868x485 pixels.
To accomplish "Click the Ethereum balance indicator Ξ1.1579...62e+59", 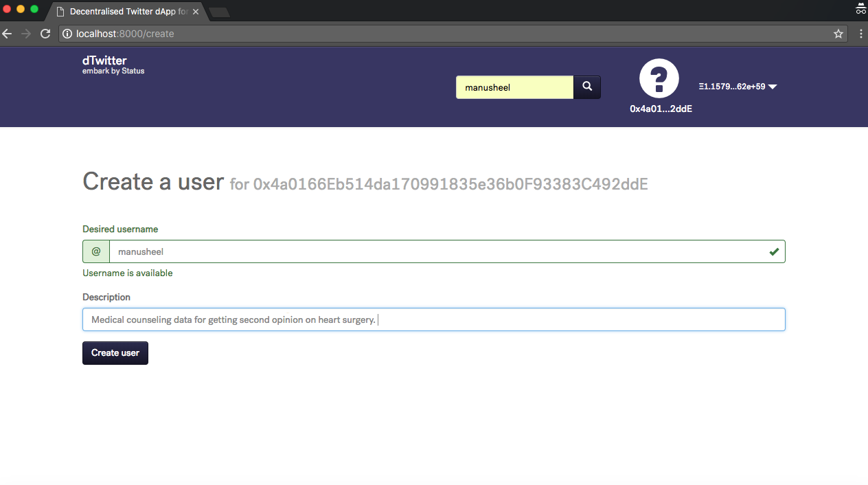I will coord(731,87).
